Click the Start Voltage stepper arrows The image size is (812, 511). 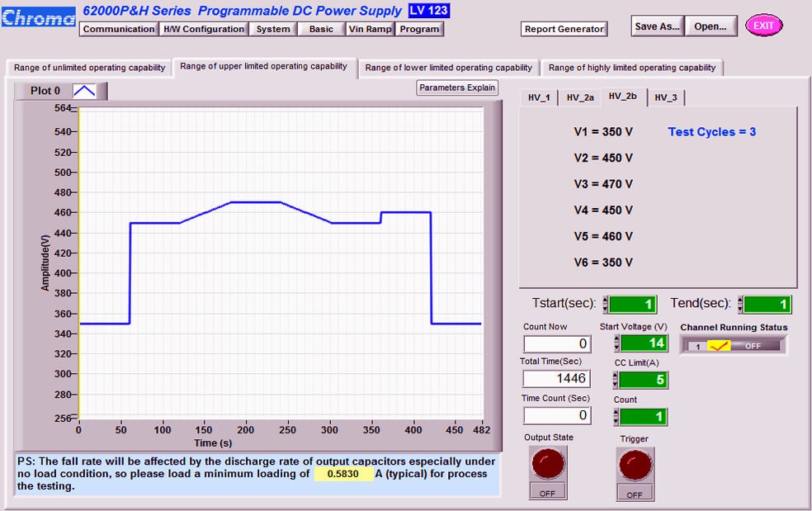(x=616, y=343)
